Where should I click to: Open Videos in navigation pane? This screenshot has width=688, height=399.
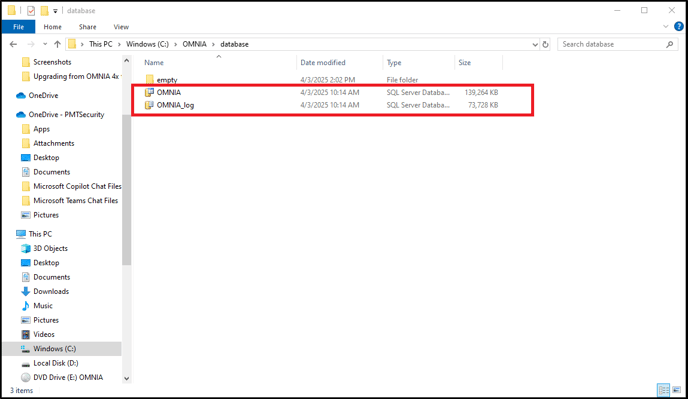coord(44,334)
